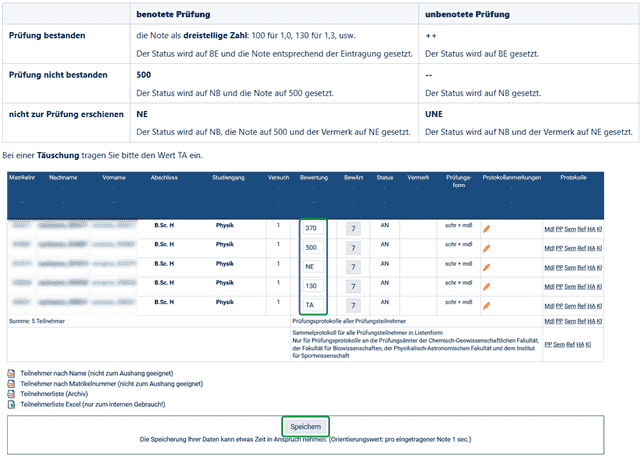Open HA protocol for the 130 row
Viewport: 642px width, 459px height.
(591, 287)
